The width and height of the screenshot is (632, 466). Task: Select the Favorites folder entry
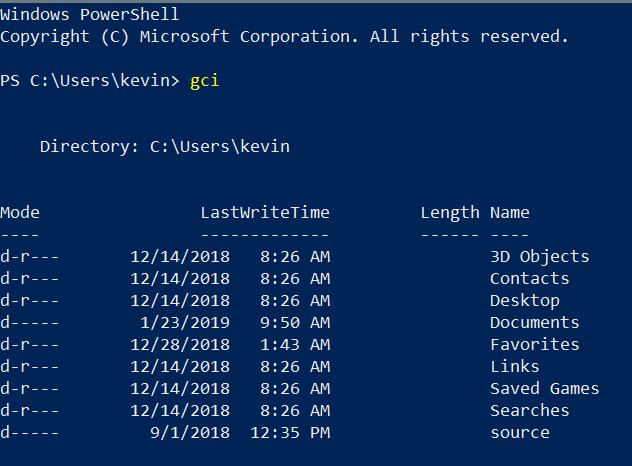coord(534,345)
